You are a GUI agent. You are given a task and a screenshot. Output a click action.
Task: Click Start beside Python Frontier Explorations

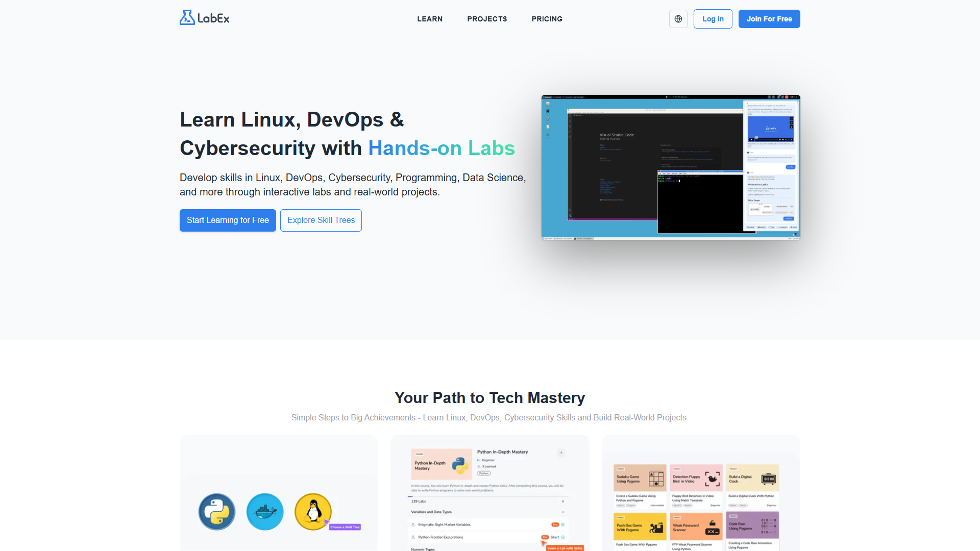[555, 537]
